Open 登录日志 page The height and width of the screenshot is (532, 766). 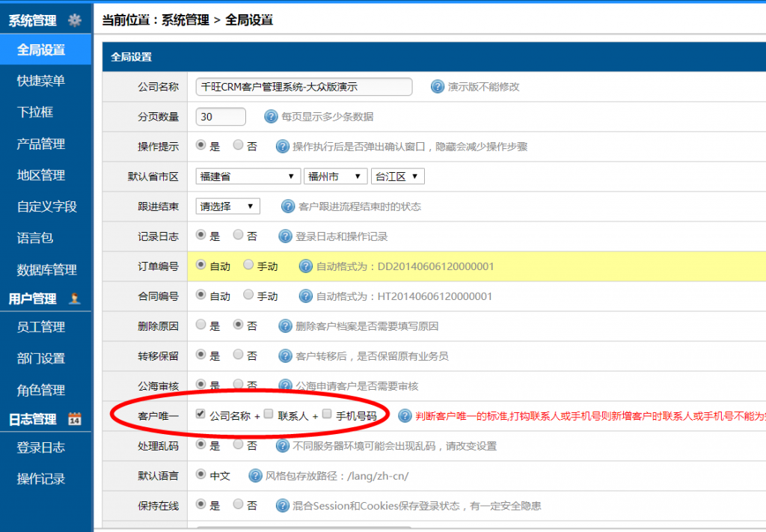click(x=41, y=447)
